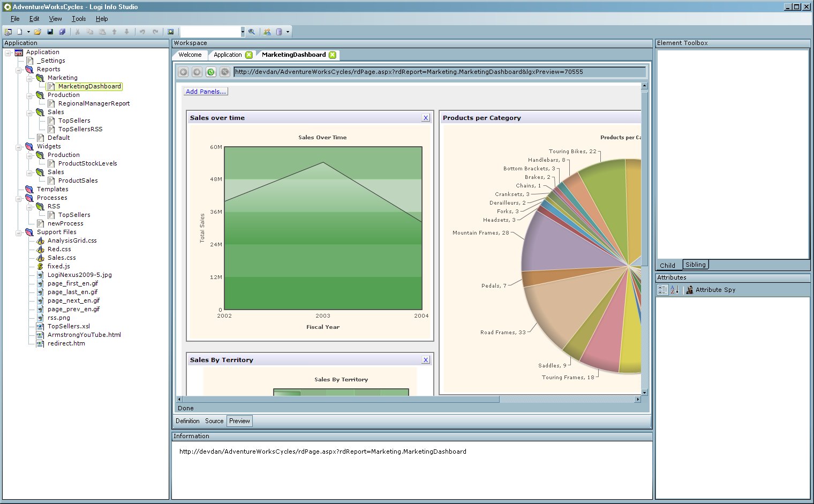This screenshot has width=814, height=504.
Task: Collapse the Reports tree node
Action: coord(19,70)
